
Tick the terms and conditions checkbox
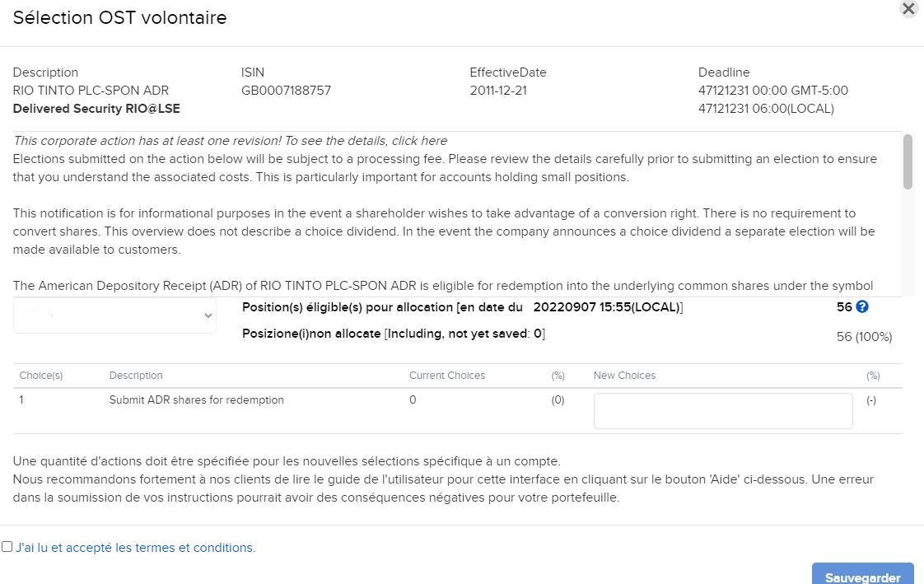[x=7, y=546]
